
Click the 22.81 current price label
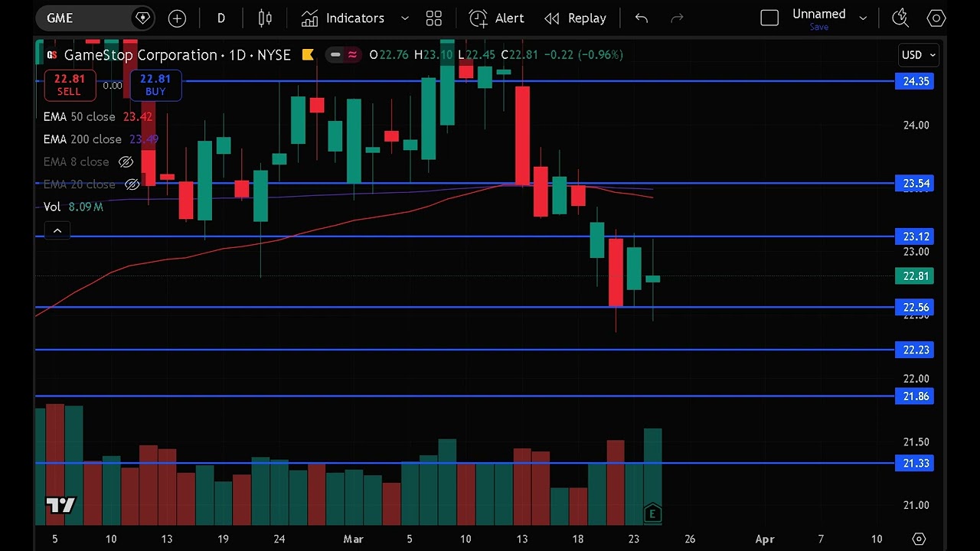(x=915, y=276)
